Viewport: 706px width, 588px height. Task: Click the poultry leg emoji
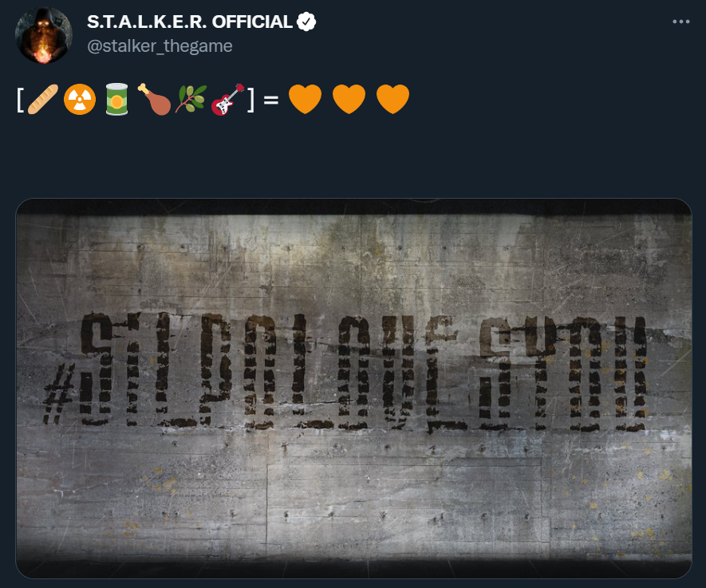[154, 99]
